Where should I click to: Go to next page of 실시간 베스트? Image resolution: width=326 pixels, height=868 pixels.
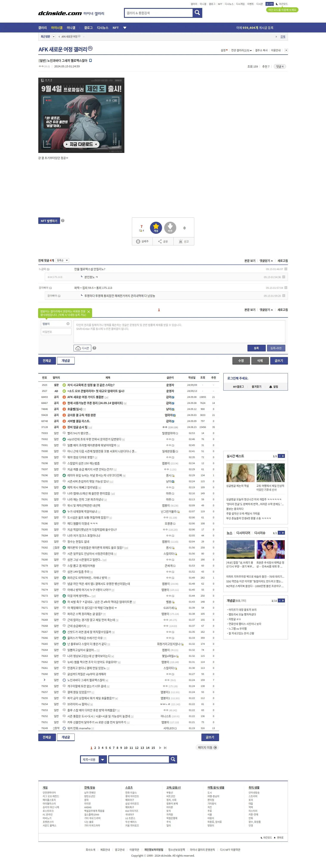click(283, 456)
